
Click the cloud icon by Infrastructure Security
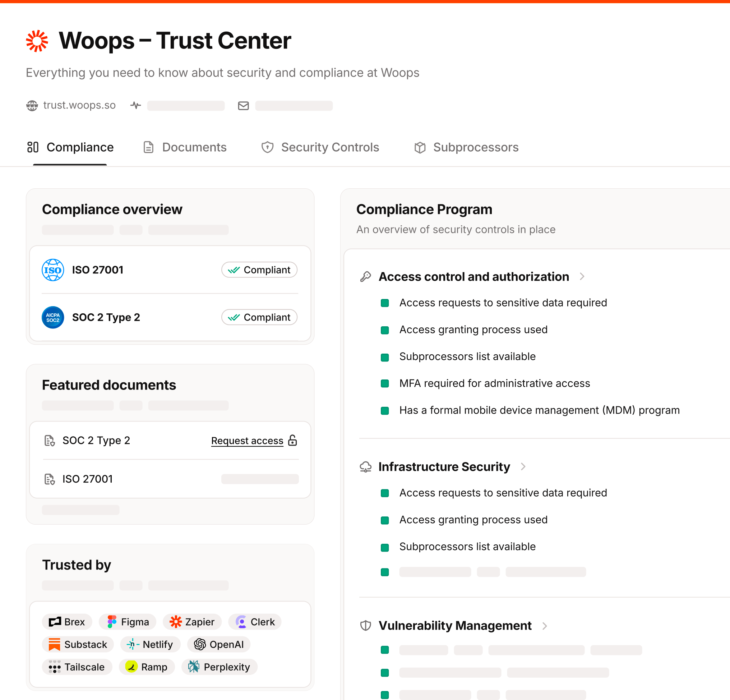coord(365,467)
